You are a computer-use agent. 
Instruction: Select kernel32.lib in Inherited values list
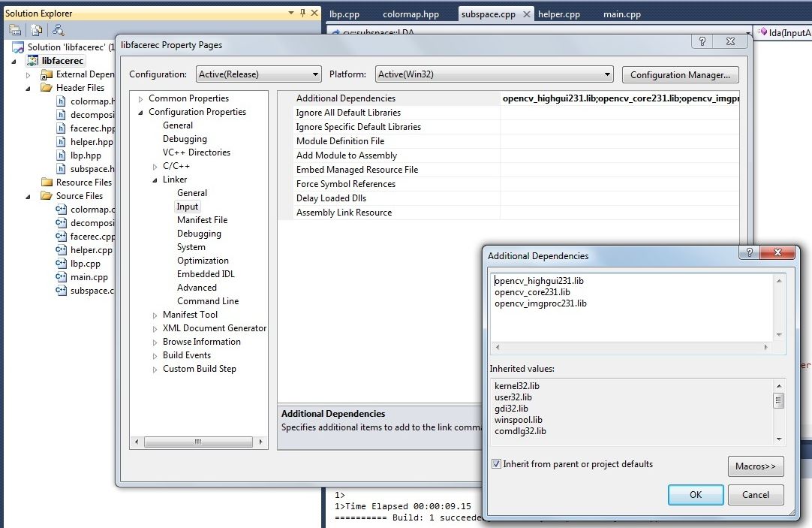click(517, 385)
